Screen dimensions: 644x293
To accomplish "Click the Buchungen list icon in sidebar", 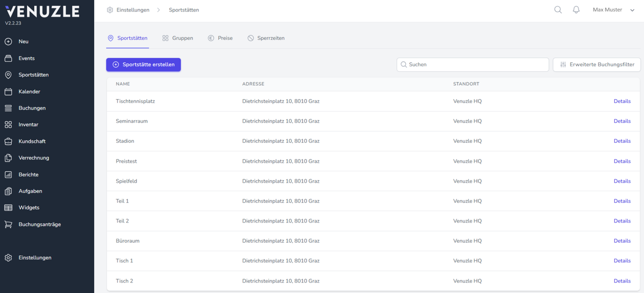I will coord(8,108).
